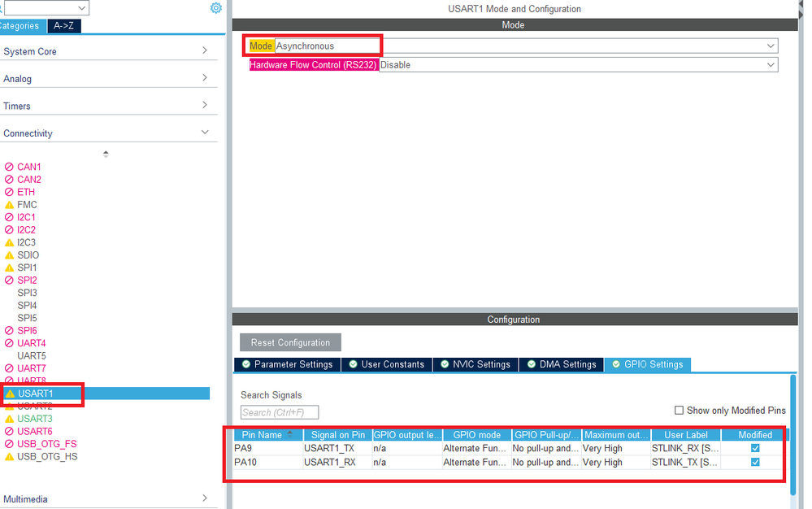Click the sort arrow in Pin Name header
The height and width of the screenshot is (509, 812).
[x=290, y=434]
